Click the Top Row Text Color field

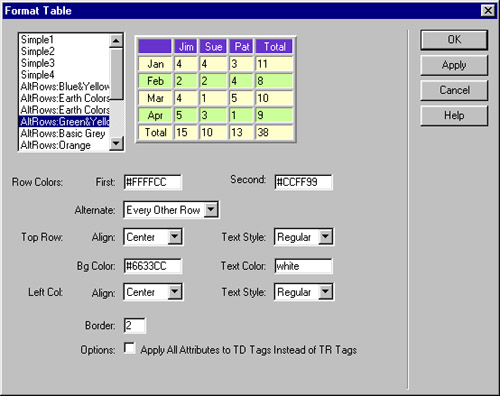[303, 266]
